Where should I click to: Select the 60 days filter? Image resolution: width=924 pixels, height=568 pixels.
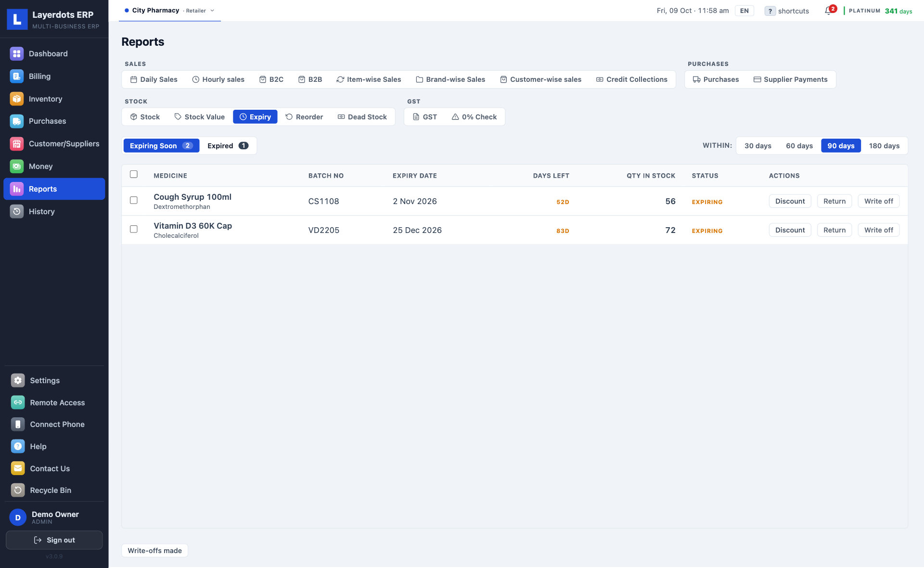point(799,146)
